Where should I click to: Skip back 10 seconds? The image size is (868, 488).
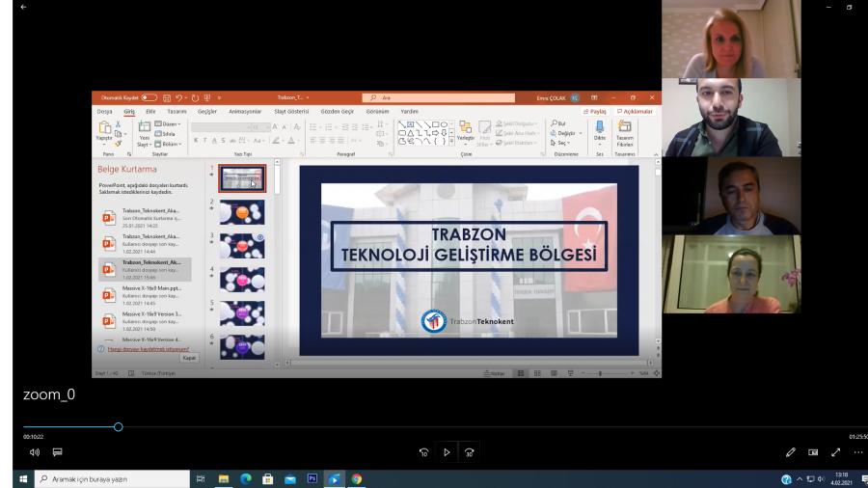tap(423, 452)
